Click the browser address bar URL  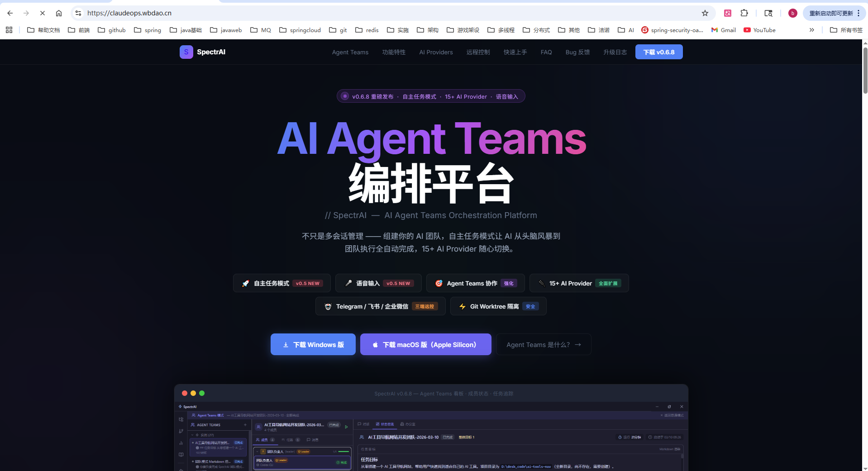pyautogui.click(x=129, y=13)
